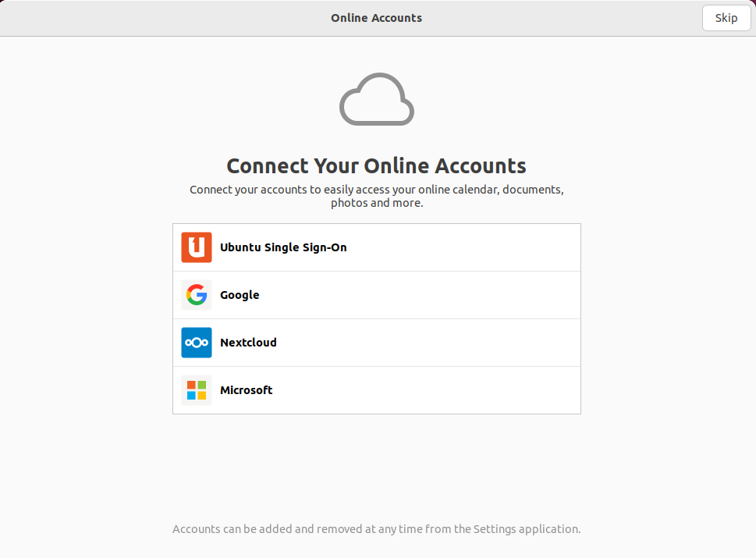756x558 pixels.
Task: Click the blue Nextcloud logo icon
Action: 197,343
